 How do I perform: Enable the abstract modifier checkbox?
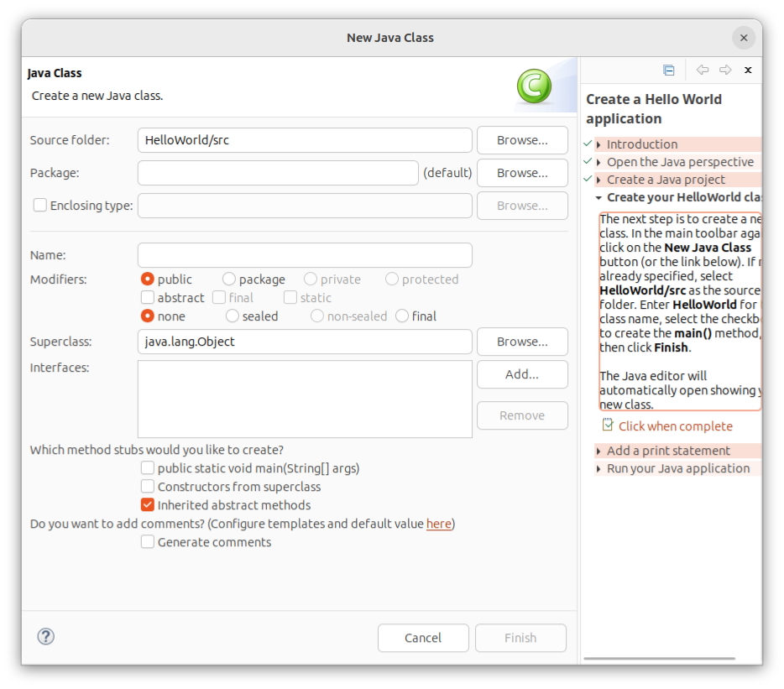click(148, 297)
